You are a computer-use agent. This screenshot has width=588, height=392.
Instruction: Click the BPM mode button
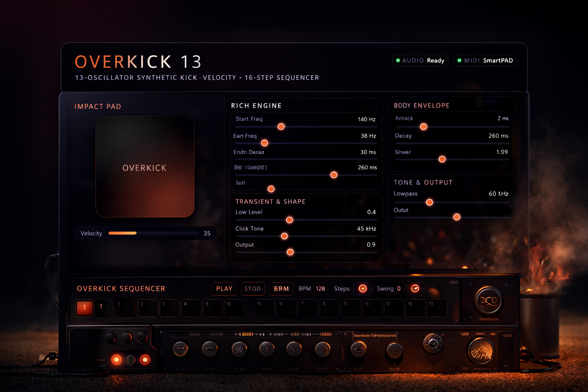[281, 289]
